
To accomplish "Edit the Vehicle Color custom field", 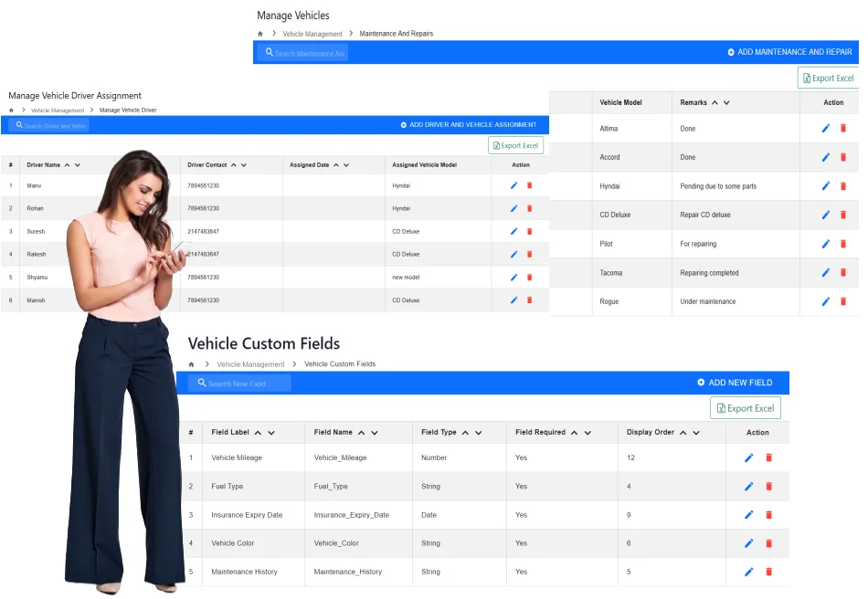I will point(748,543).
